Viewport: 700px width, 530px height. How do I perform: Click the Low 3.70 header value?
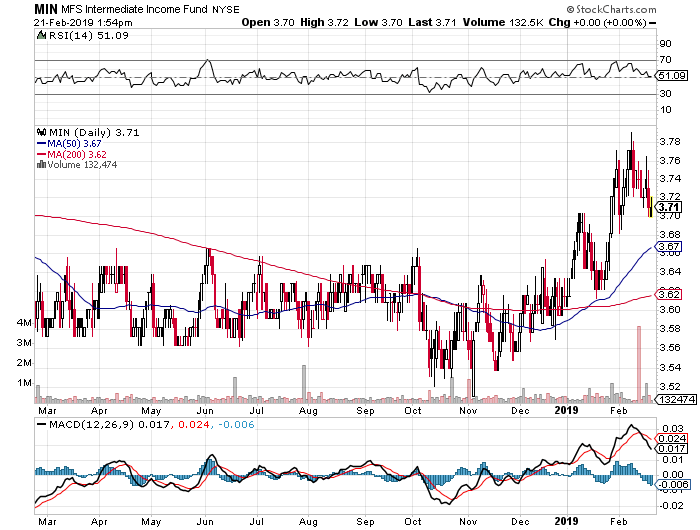coord(378,22)
